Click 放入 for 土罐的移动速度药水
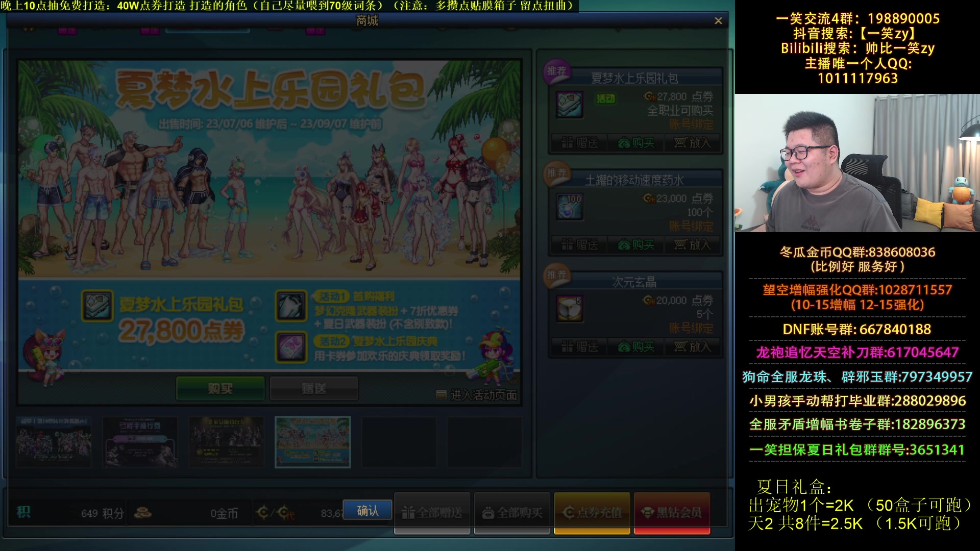The height and width of the screenshot is (551, 980). pos(692,245)
